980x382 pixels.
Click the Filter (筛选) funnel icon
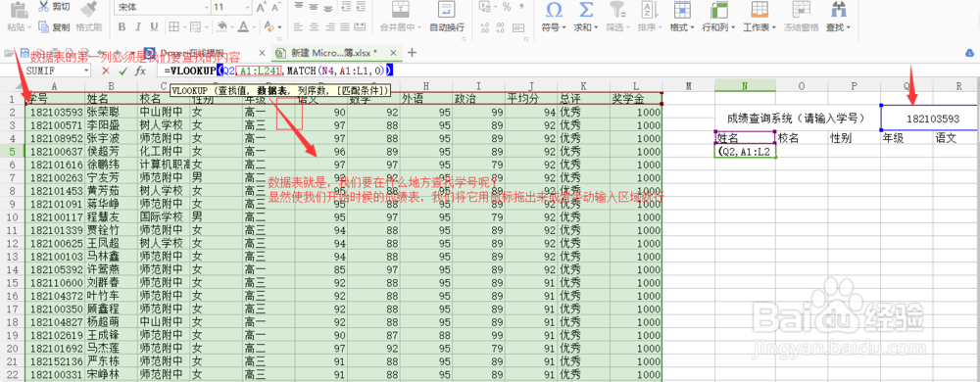(617, 9)
